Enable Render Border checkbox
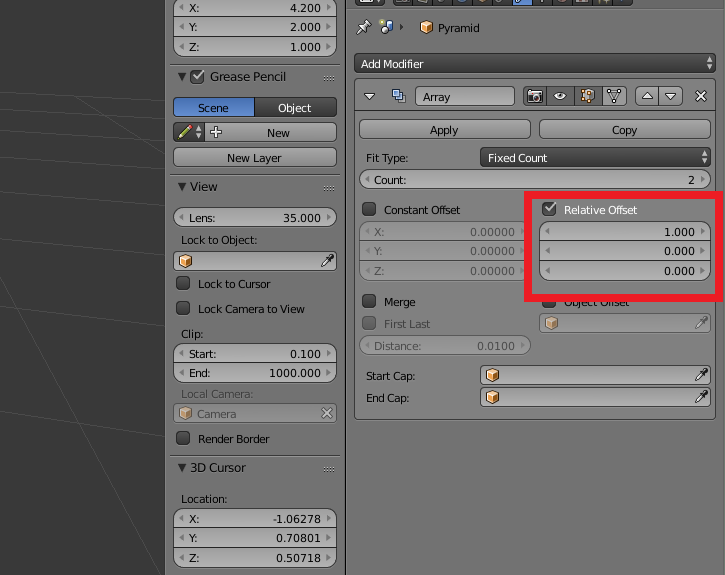The height and width of the screenshot is (575, 725). (183, 438)
